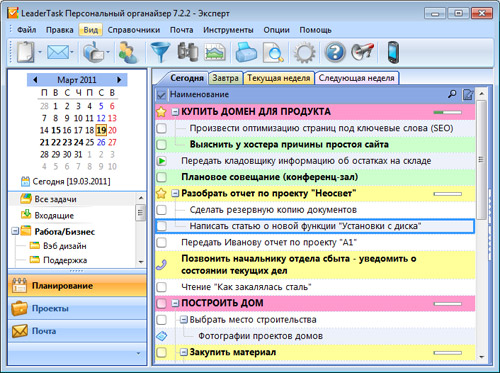Click the blue help question icon
This screenshot has width=500, height=373.
pos(335,52)
